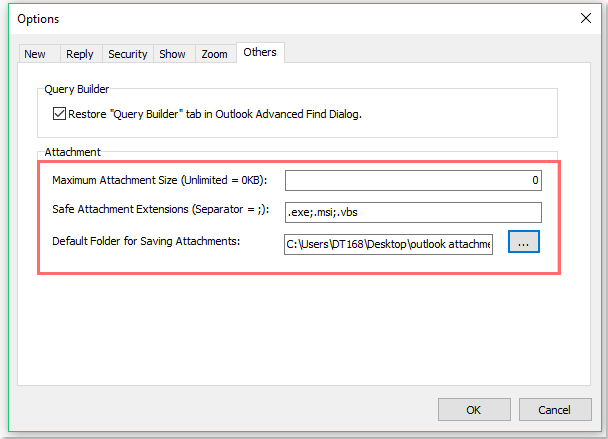Uncheck the Restore "Query Builder" tab checkbox

[x=59, y=114]
